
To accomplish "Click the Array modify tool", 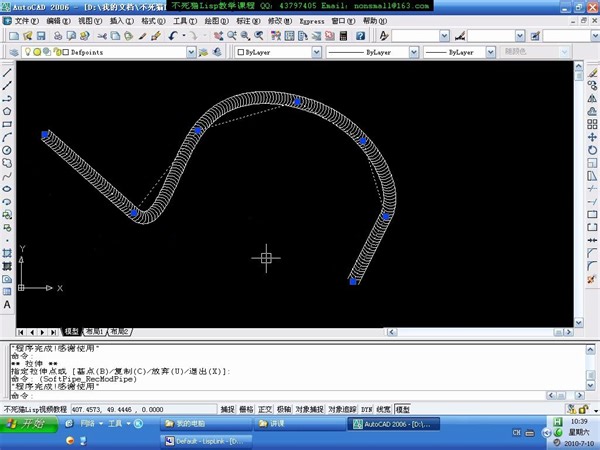I will [x=592, y=124].
